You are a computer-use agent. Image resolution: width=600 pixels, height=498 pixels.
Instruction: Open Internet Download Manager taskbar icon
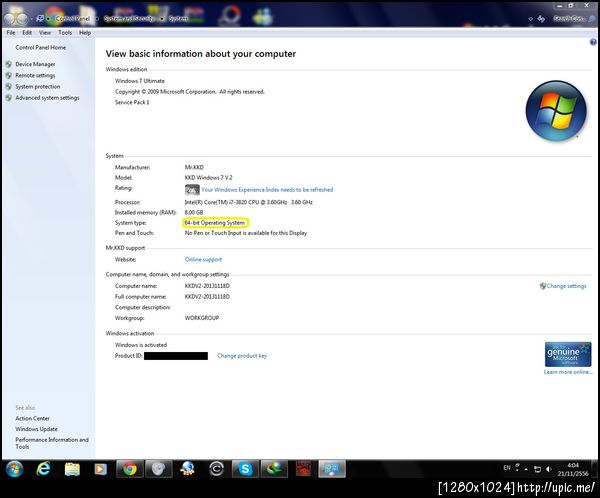274,469
